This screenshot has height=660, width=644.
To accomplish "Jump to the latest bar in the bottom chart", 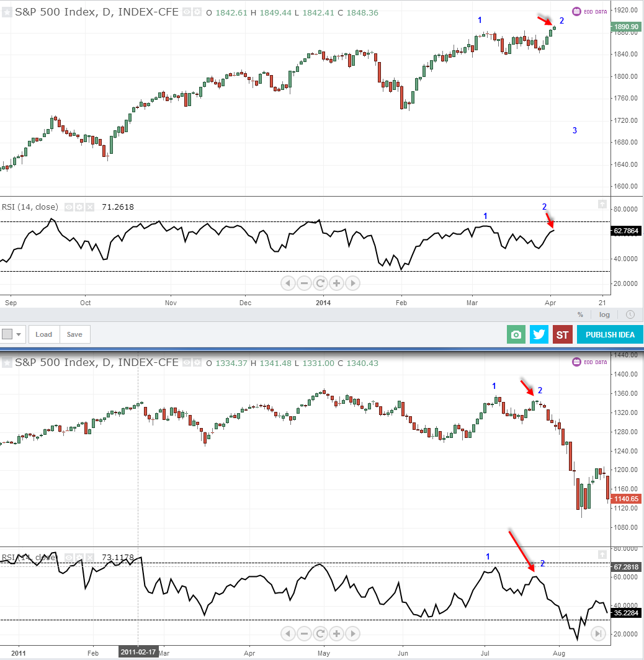I will tap(598, 633).
